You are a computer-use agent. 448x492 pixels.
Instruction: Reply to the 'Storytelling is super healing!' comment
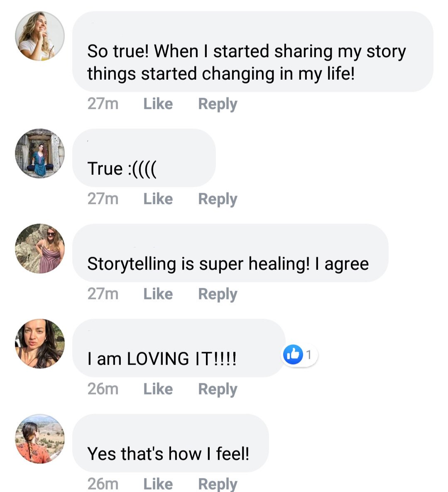(x=218, y=295)
